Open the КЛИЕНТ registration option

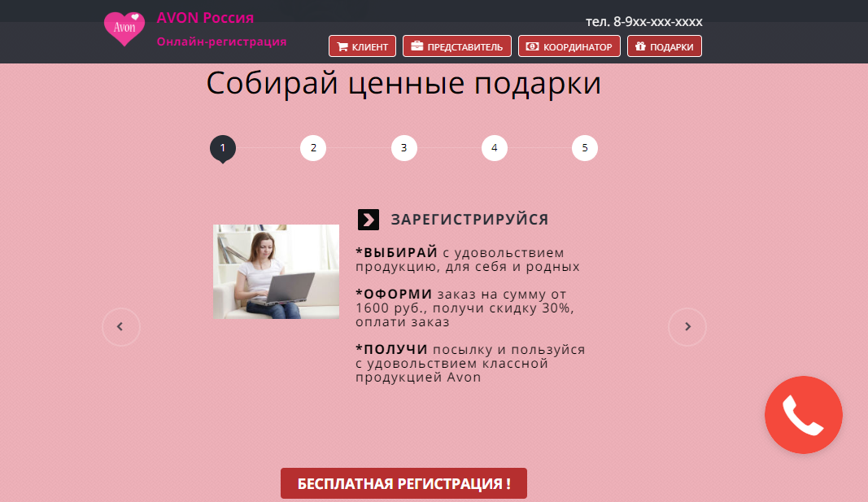click(362, 46)
